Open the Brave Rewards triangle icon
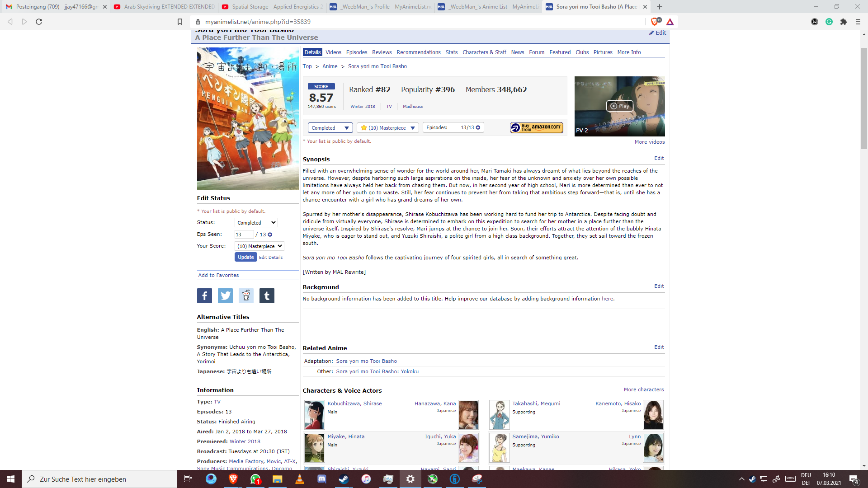 670,22
